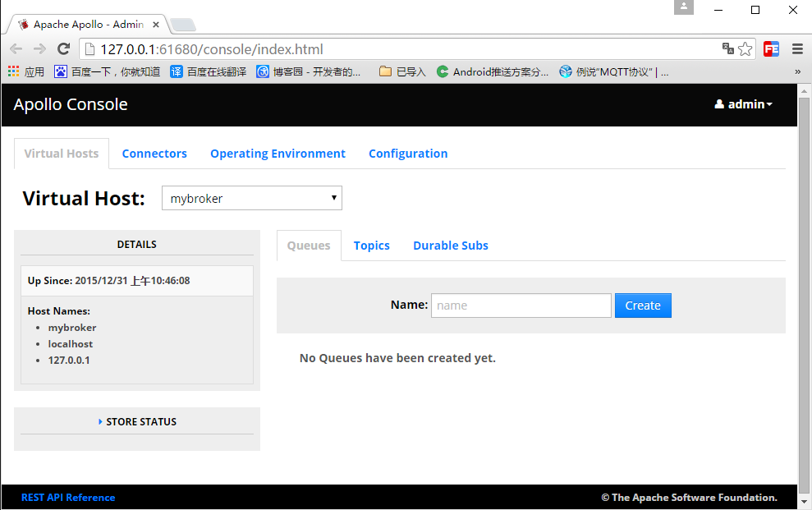This screenshot has width=812, height=510.
Task: Switch to the Configuration tab
Action: tap(408, 154)
